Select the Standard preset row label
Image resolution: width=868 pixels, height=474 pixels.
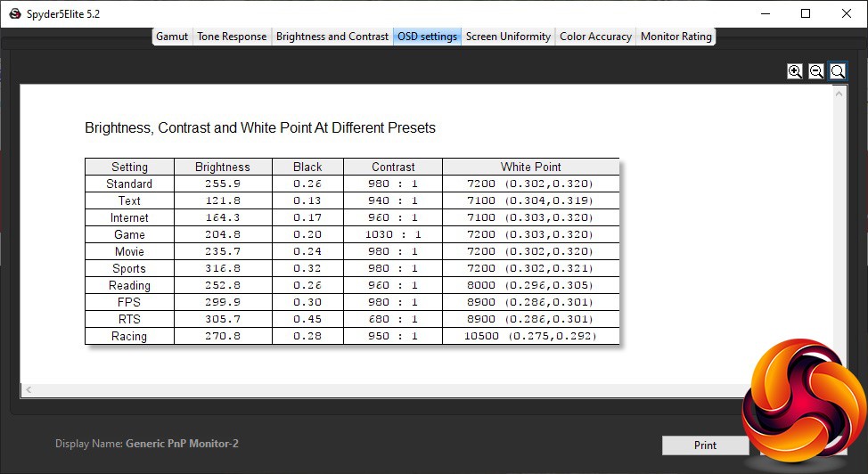tap(129, 184)
